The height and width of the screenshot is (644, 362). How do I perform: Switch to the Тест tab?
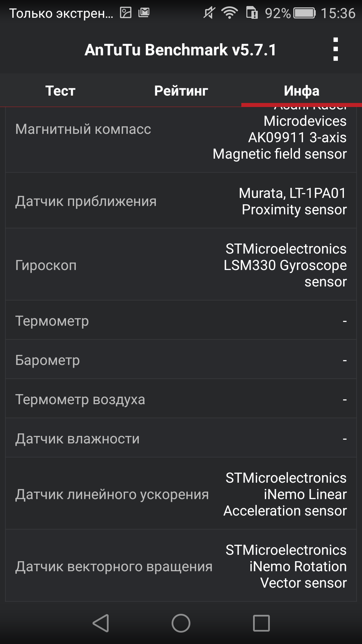click(x=60, y=91)
